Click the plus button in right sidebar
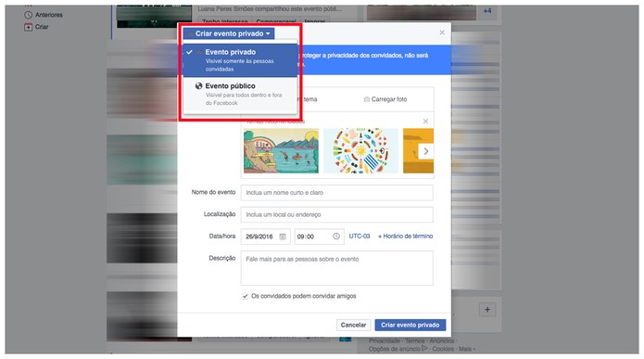The height and width of the screenshot is (359, 644). (487, 310)
